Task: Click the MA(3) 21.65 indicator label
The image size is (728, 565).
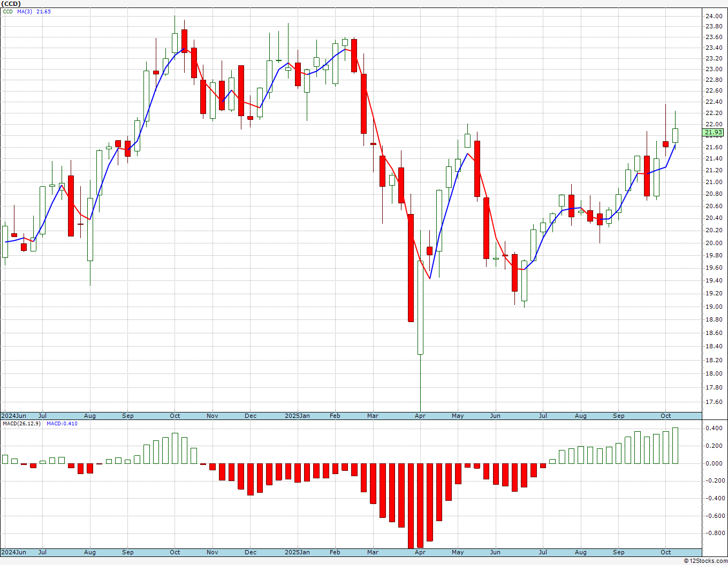Action: click(x=33, y=11)
